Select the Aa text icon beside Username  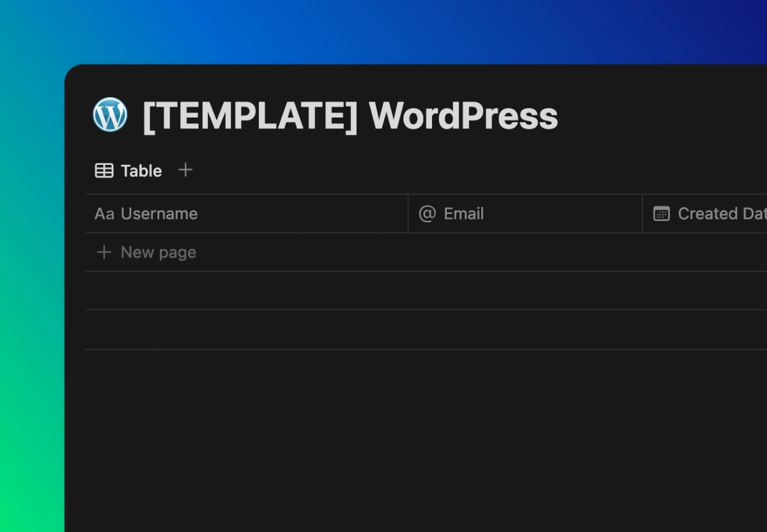[104, 213]
